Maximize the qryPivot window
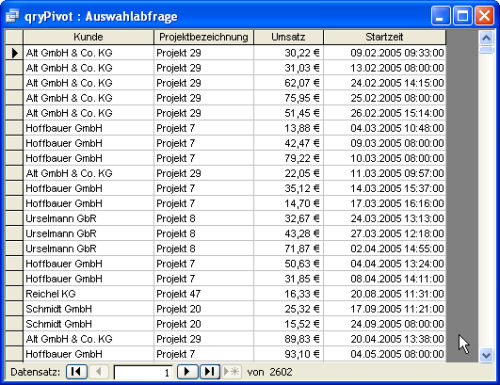500x385 pixels. point(462,16)
